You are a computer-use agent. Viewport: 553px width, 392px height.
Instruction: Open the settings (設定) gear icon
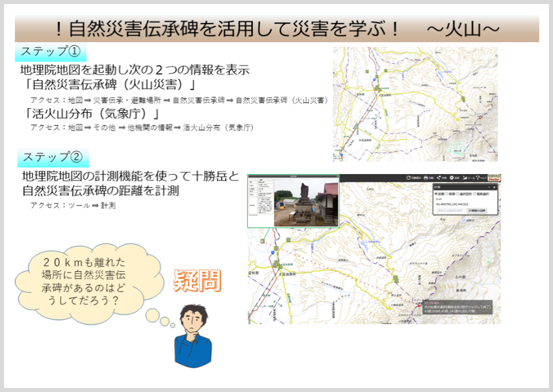click(452, 177)
